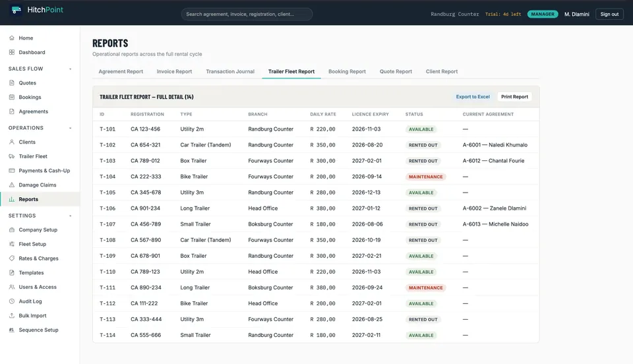The height and width of the screenshot is (364, 633).
Task: Click agreement A-6013 — Michelle Naidoo
Action: (x=495, y=224)
